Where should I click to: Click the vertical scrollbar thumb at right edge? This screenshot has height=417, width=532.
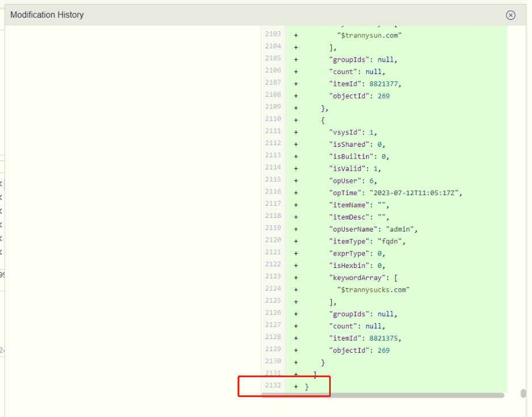(x=522, y=394)
